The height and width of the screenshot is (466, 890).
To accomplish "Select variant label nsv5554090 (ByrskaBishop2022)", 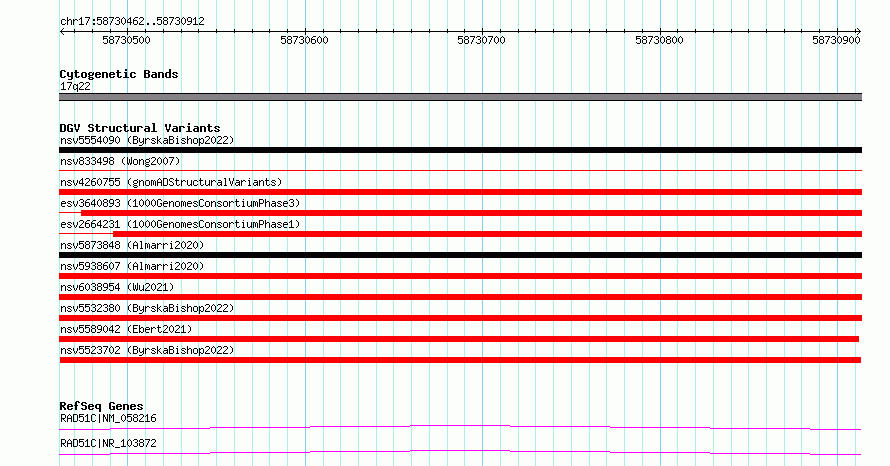I will (147, 140).
